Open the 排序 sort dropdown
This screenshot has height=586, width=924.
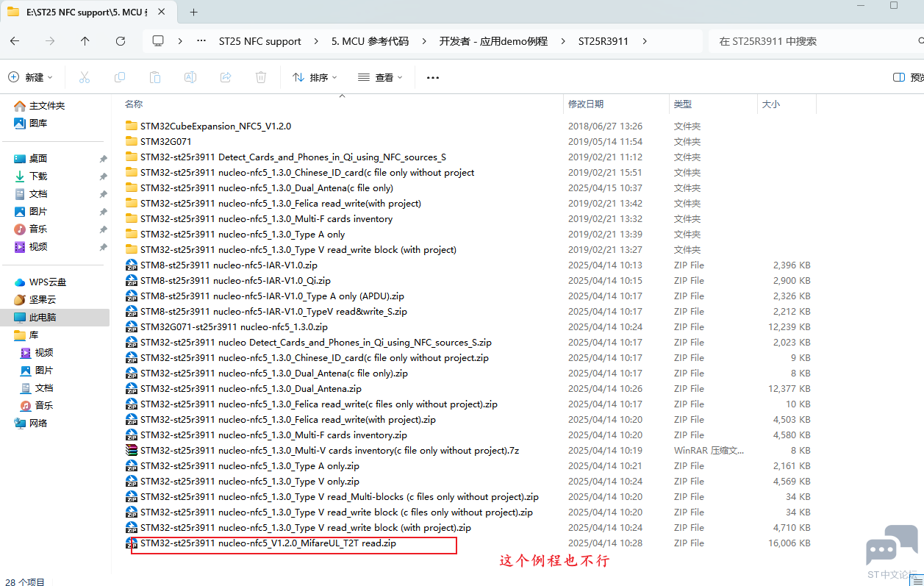(315, 77)
